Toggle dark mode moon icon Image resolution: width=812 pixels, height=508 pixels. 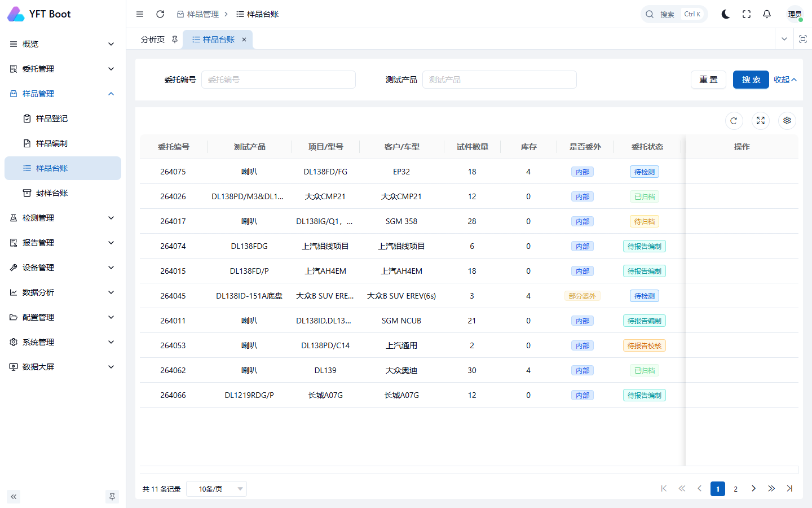(726, 14)
